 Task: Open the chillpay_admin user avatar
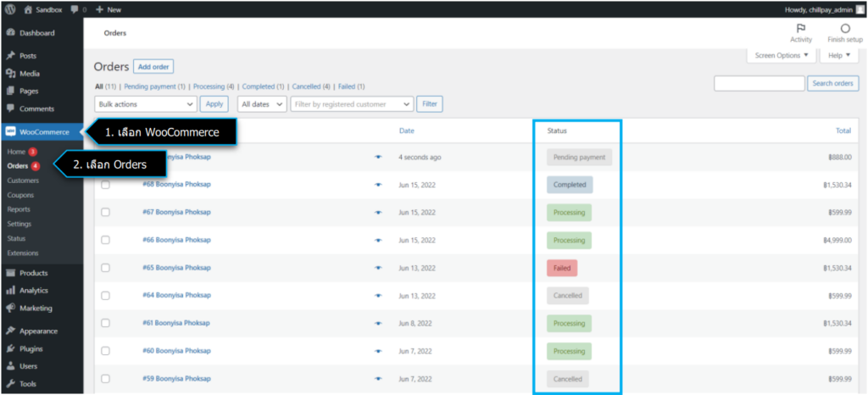[860, 9]
